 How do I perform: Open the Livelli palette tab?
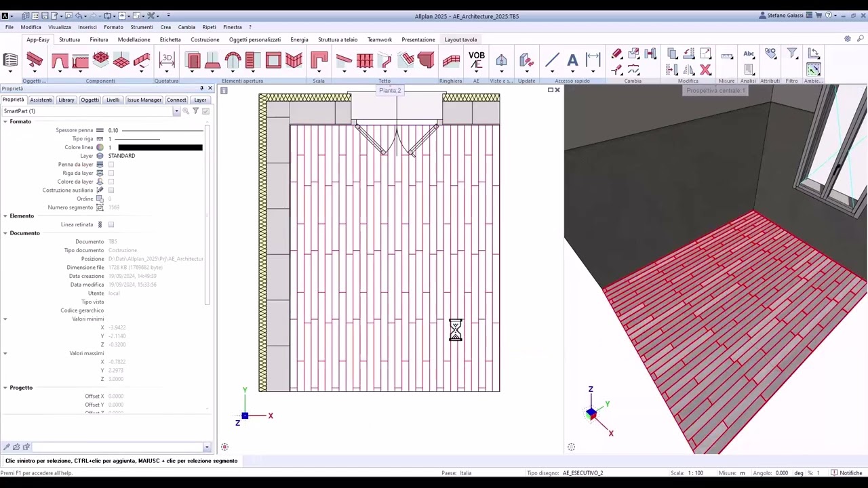(x=113, y=100)
